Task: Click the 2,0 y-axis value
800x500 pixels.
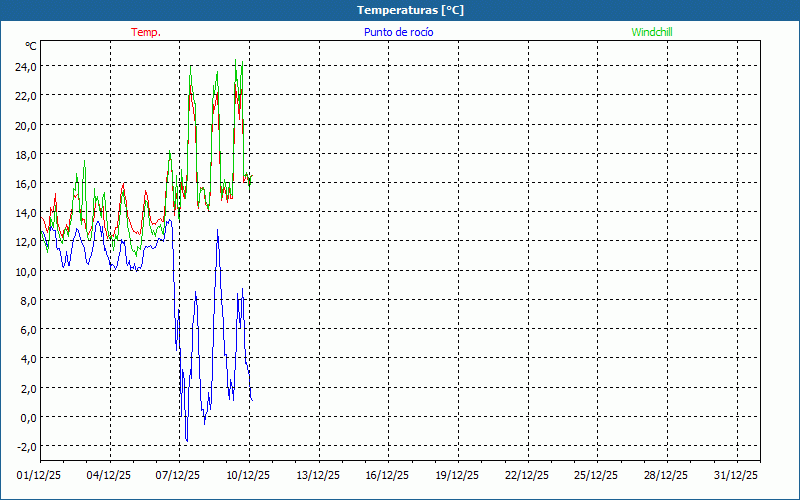Action: point(29,388)
